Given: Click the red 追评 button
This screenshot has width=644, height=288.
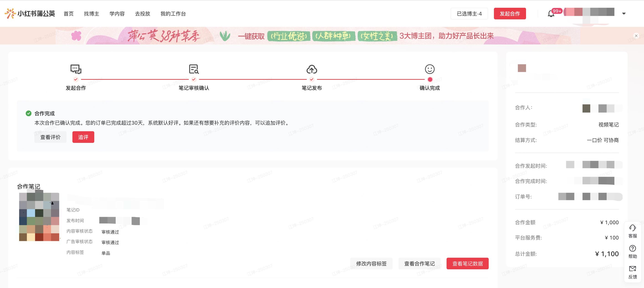Looking at the screenshot, I should 83,137.
